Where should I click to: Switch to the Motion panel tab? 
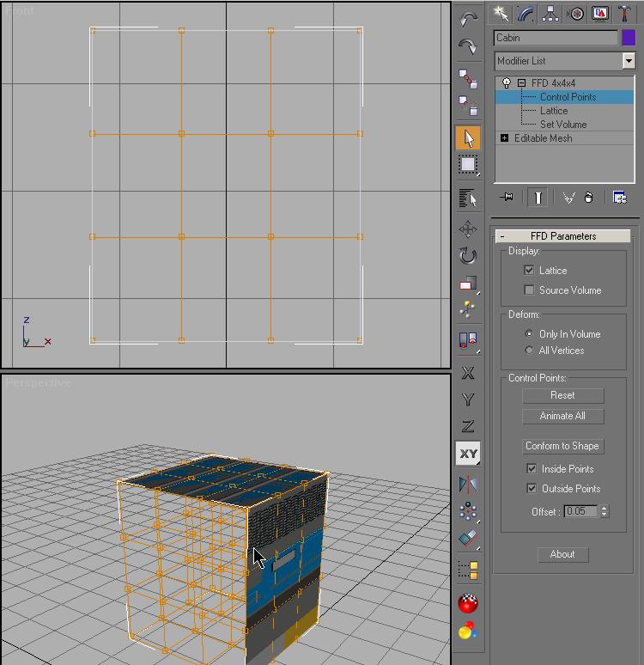[575, 14]
